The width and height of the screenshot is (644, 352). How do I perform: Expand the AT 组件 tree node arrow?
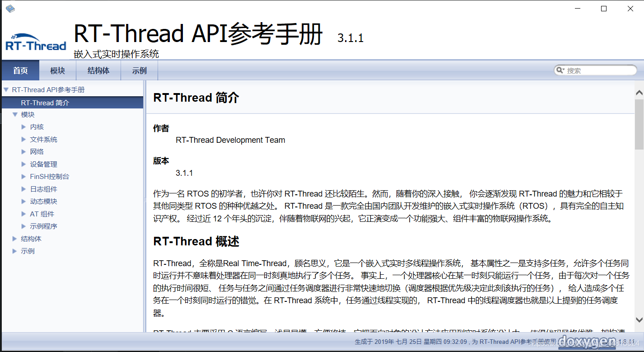pyautogui.click(x=24, y=214)
